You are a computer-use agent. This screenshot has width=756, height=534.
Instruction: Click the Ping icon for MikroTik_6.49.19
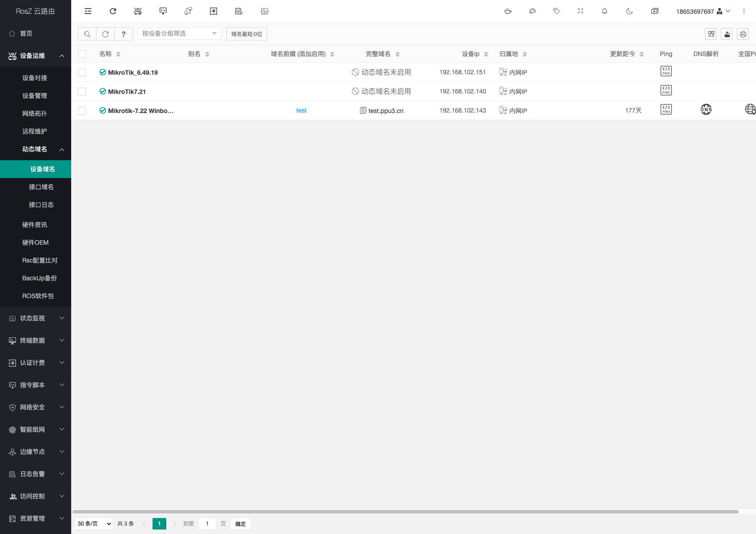(666, 71)
